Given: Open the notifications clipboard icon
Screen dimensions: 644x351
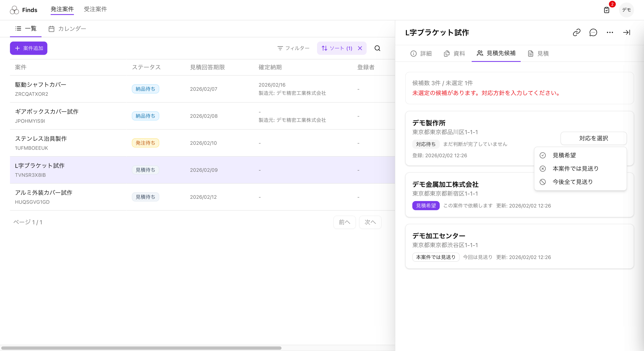Looking at the screenshot, I should 606,10.
